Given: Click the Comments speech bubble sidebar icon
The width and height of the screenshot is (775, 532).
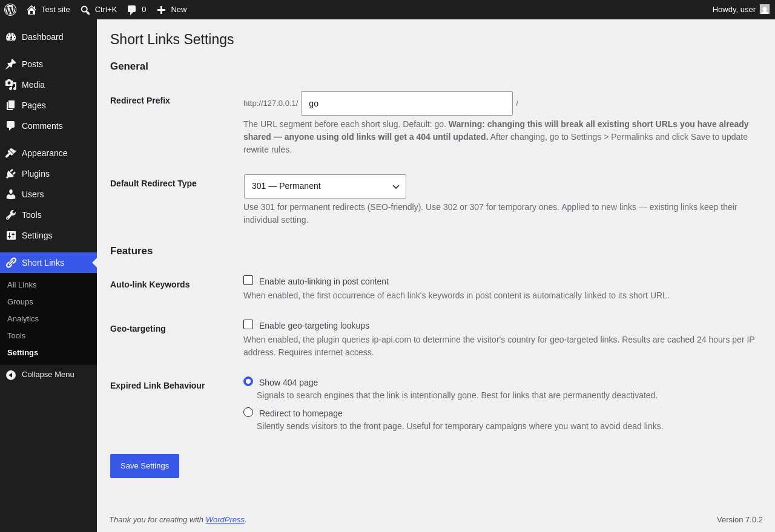Looking at the screenshot, I should point(11,126).
